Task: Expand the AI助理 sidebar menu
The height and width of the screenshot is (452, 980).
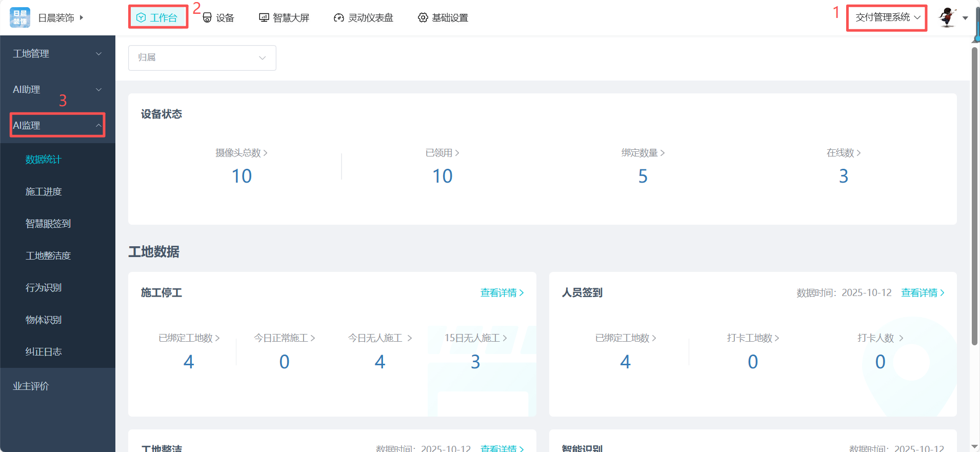Action: point(57,90)
